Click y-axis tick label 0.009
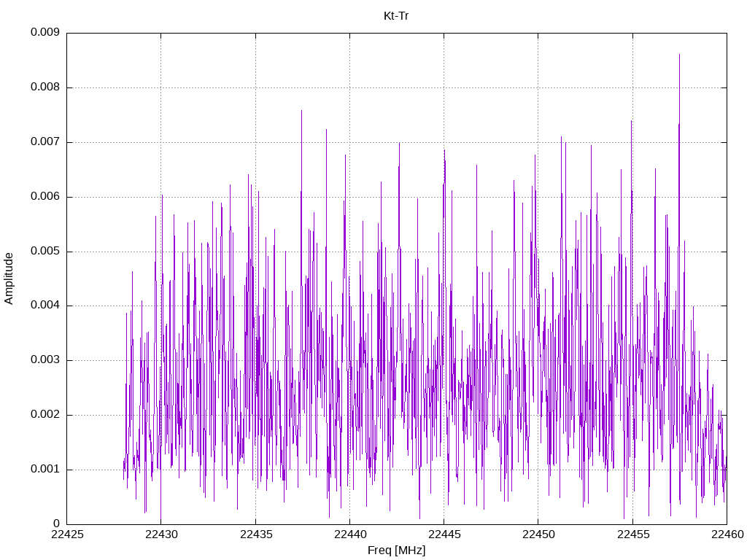Image resolution: width=747 pixels, height=560 pixels. [x=45, y=32]
